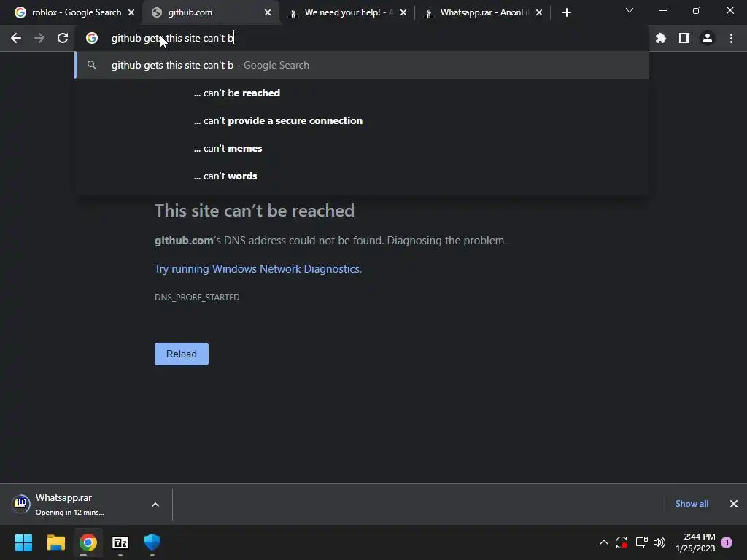Close the roblox - Google Search tab
This screenshot has height=560, width=747.
click(131, 12)
